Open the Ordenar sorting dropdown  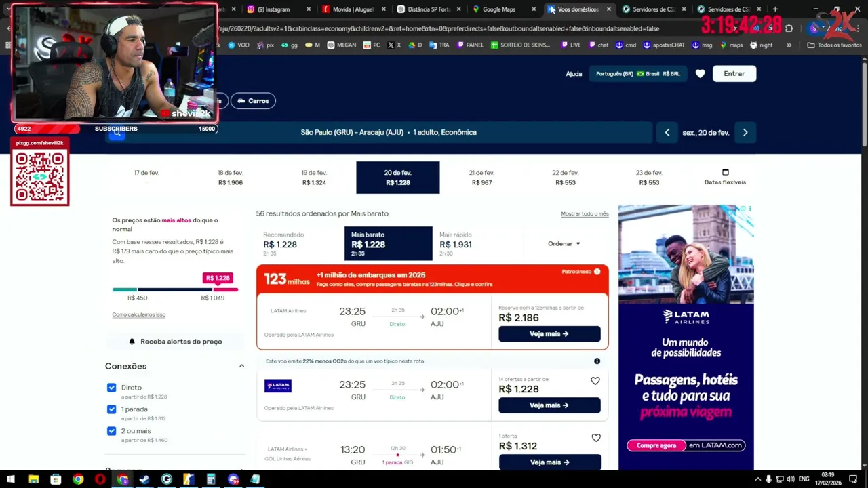click(564, 243)
